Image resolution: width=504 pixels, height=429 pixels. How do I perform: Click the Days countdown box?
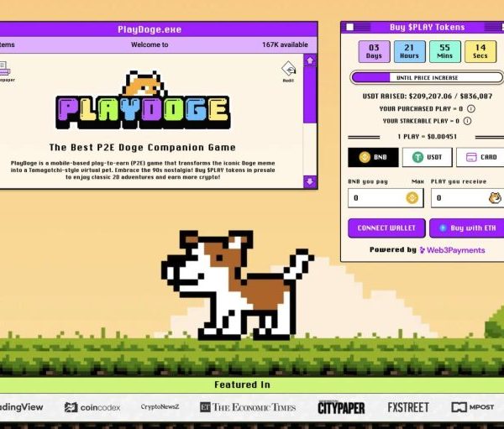click(374, 51)
